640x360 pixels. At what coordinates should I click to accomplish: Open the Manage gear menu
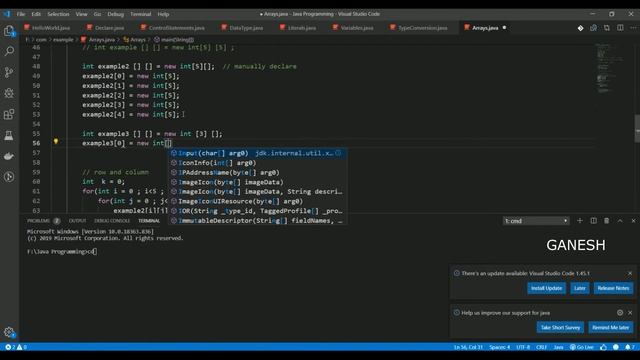(x=9, y=332)
